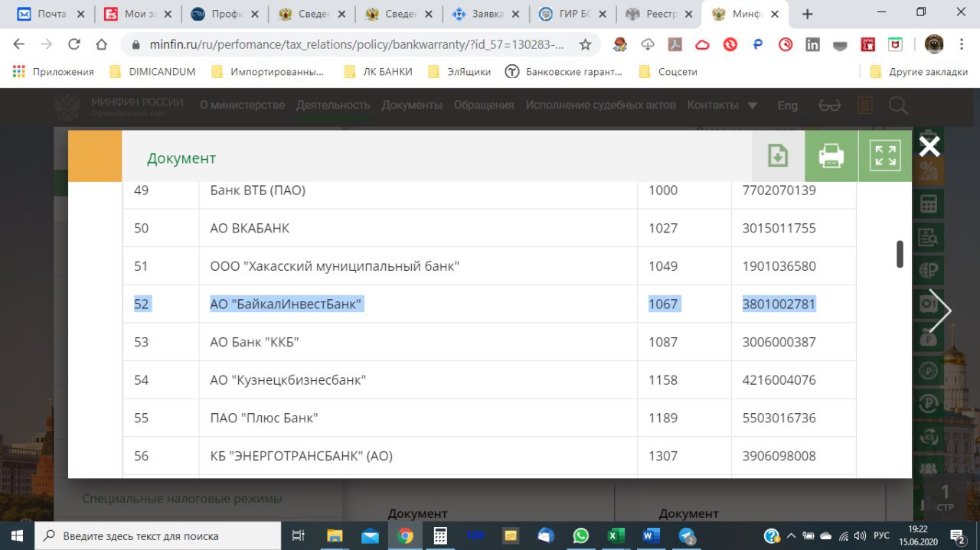
Task: Bookmark this page with the star icon
Action: click(586, 44)
